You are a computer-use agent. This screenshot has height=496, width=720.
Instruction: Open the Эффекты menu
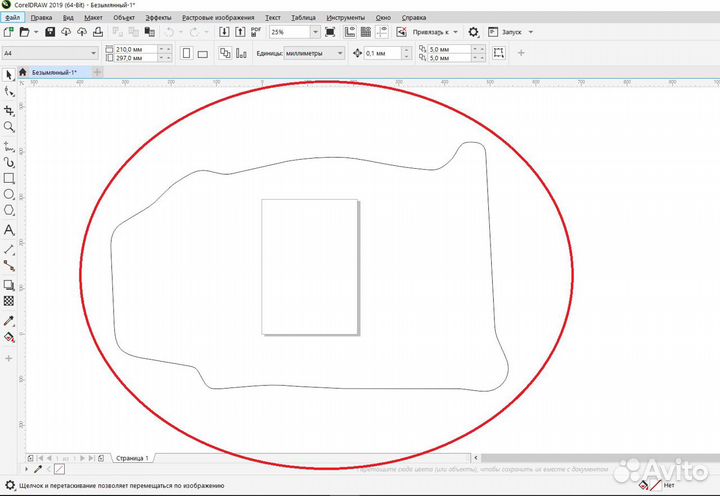[x=158, y=17]
